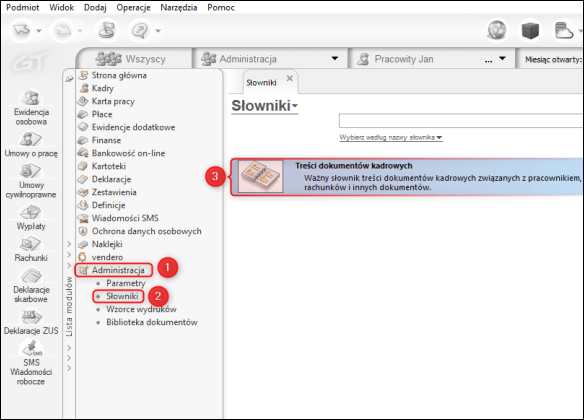Click the Lista modułów vertical label

pos(69,307)
